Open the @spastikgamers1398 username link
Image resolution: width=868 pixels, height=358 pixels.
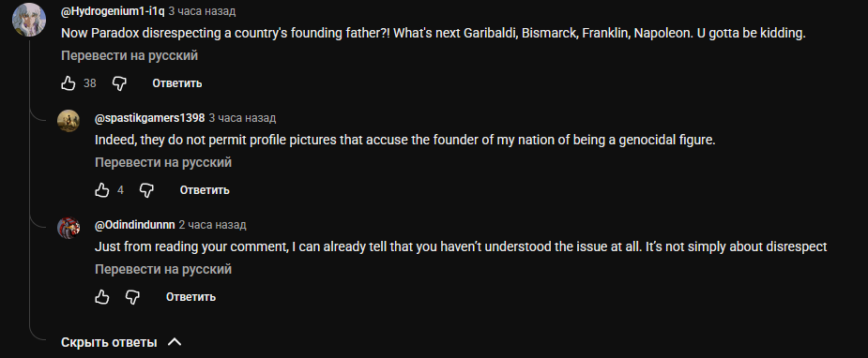coord(149,118)
